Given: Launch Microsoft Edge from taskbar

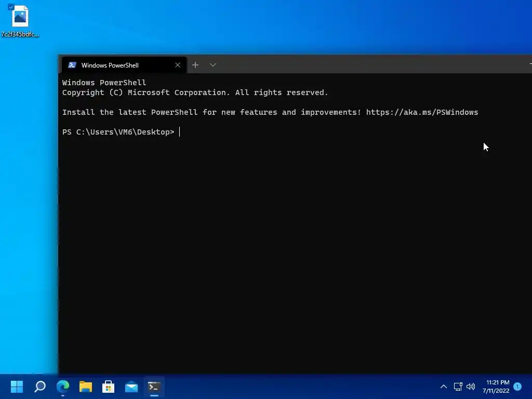Looking at the screenshot, I should 63,387.
